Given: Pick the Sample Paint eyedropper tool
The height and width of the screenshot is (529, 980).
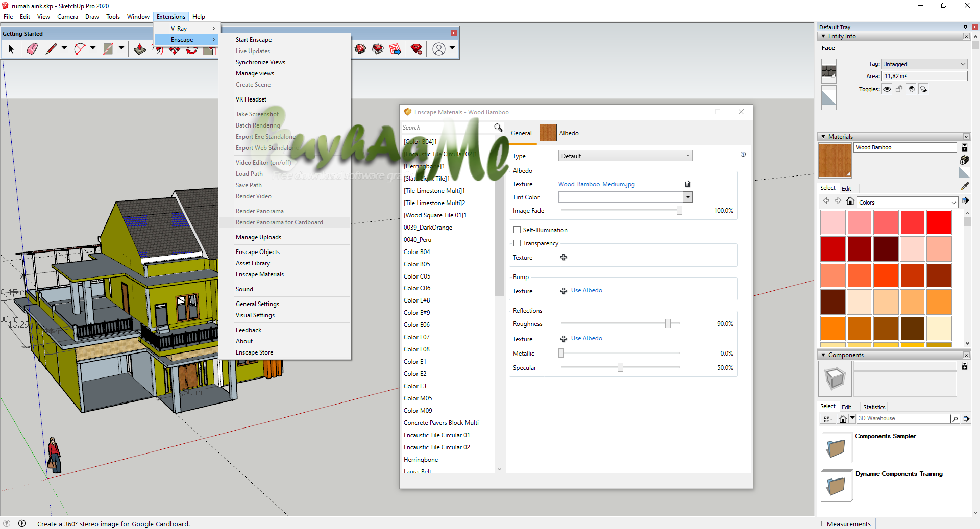Looking at the screenshot, I should tap(964, 187).
